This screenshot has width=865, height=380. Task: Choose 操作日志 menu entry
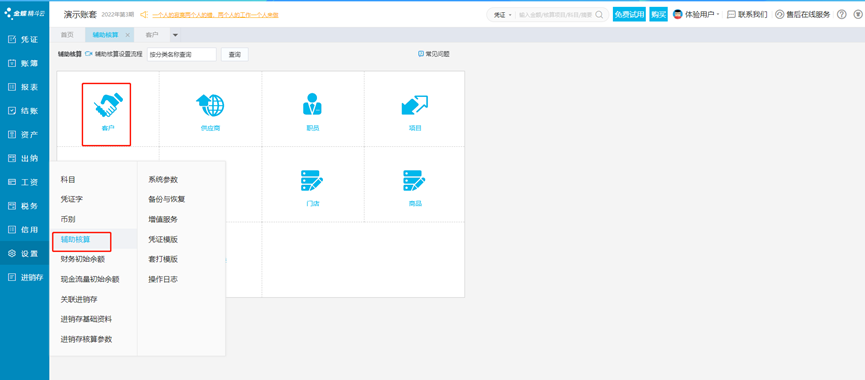tap(163, 279)
